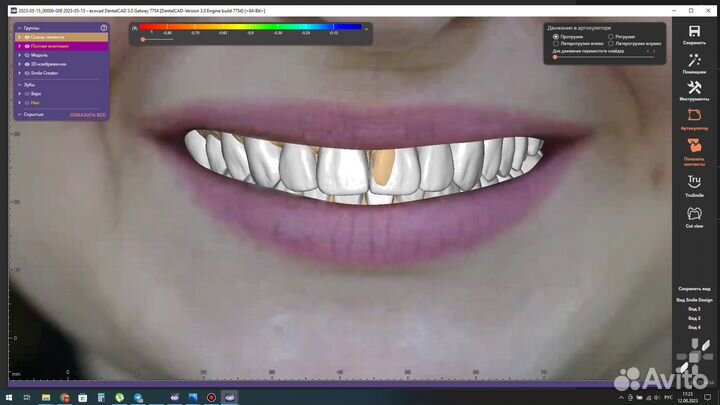
Task: Expand the Smile Creator group
Action: pyautogui.click(x=19, y=73)
